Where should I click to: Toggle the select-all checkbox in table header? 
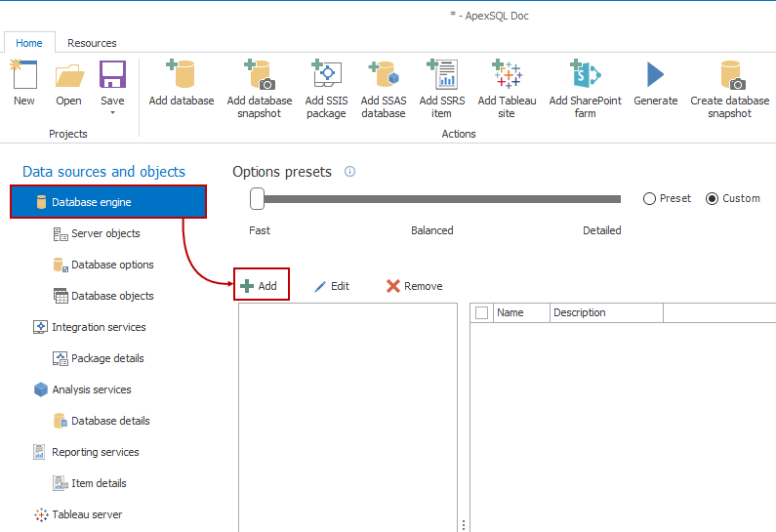pyautogui.click(x=481, y=312)
